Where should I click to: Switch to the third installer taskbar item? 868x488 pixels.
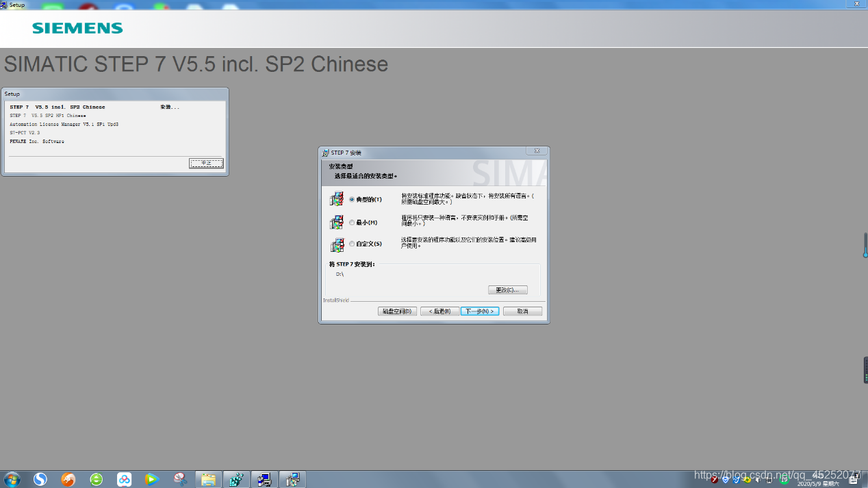pyautogui.click(x=292, y=479)
